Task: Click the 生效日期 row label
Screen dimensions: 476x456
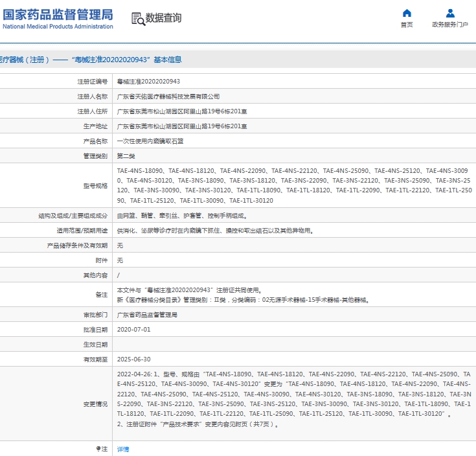Action: click(x=95, y=345)
